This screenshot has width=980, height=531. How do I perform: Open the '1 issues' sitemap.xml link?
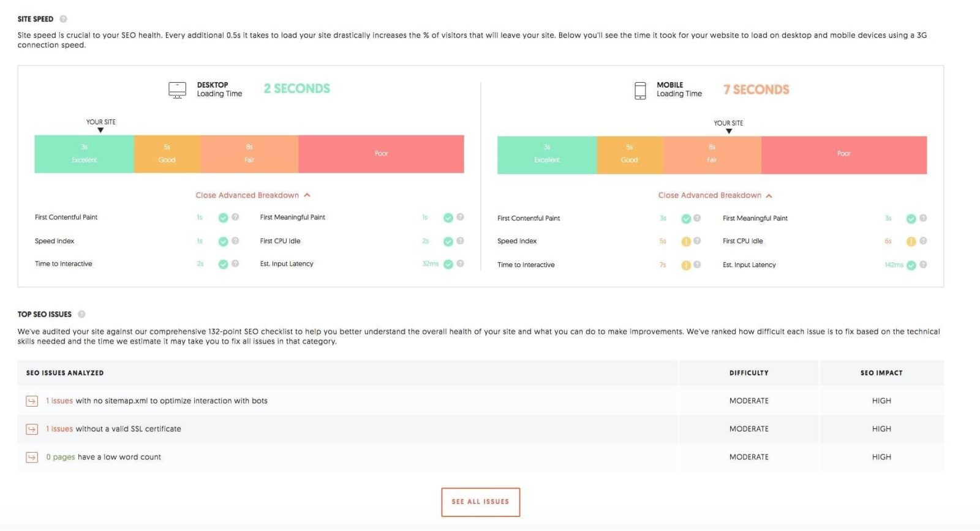[x=59, y=401]
